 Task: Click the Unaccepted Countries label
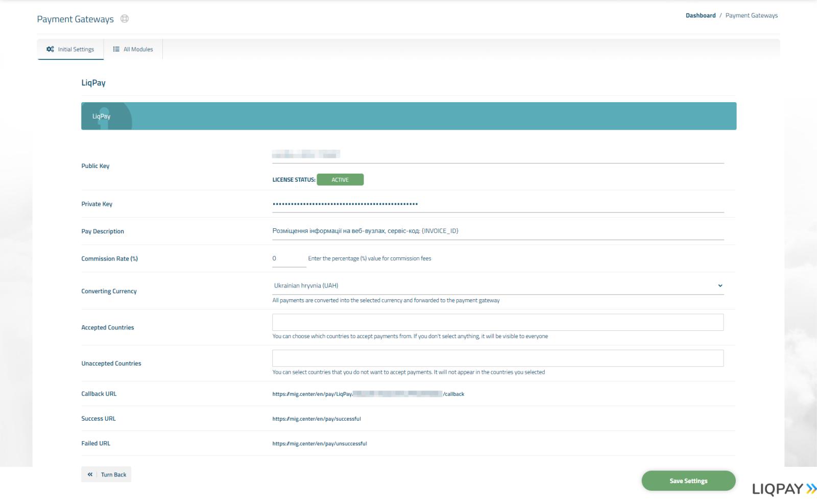[x=111, y=364]
